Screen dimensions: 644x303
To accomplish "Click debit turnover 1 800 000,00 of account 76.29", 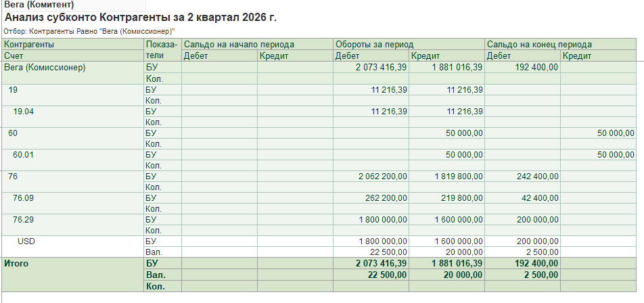I will [383, 220].
